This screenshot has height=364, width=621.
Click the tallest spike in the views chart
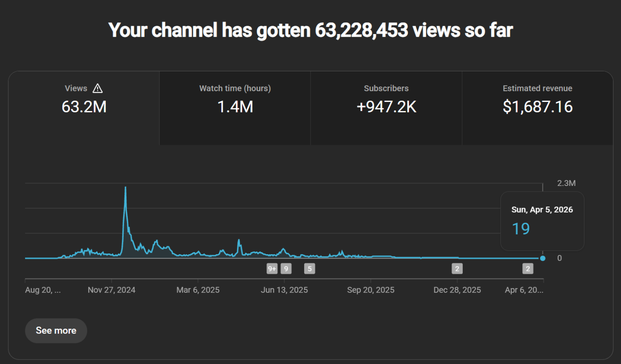pyautogui.click(x=126, y=188)
